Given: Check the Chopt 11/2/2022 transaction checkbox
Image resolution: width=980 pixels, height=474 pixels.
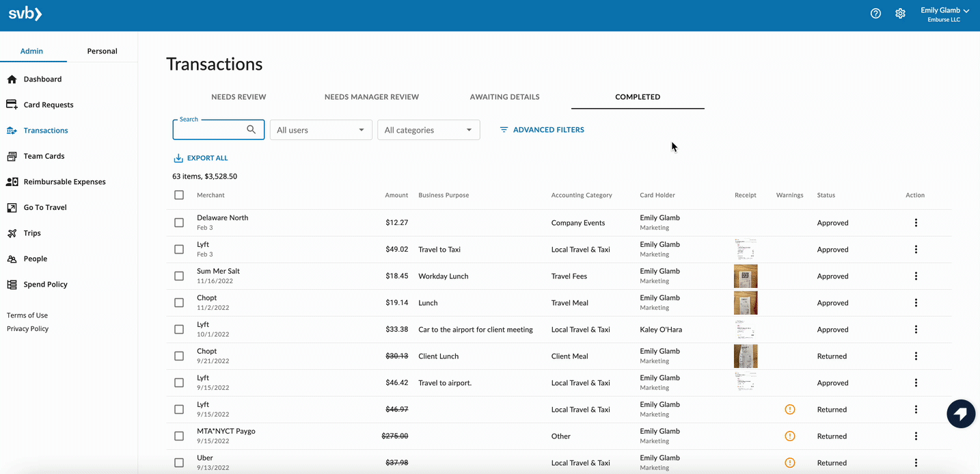Looking at the screenshot, I should (179, 303).
